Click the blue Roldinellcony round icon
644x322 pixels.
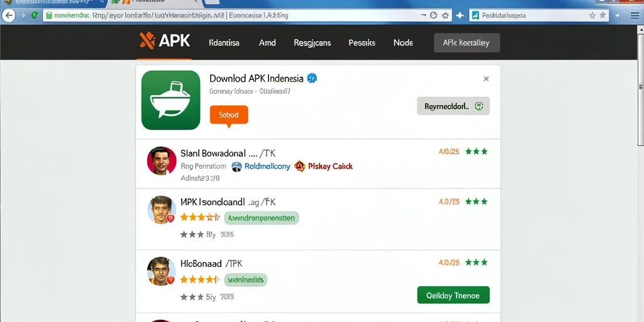[x=236, y=166]
